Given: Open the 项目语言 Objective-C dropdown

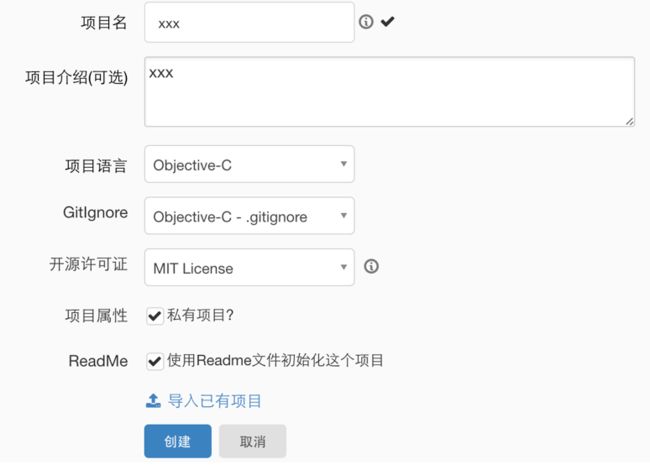Looking at the screenshot, I should [x=249, y=164].
